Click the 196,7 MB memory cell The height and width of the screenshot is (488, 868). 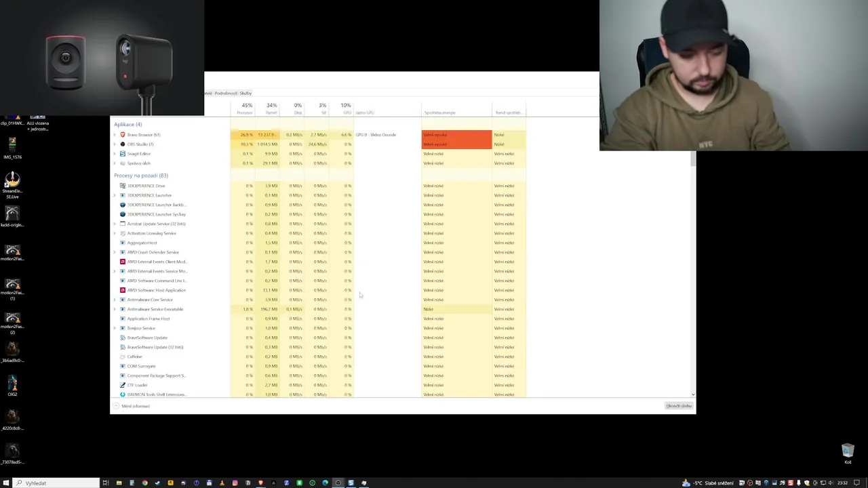[x=269, y=309]
